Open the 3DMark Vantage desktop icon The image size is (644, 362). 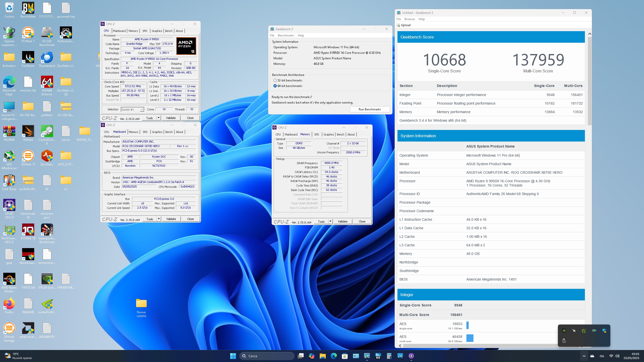(9, 332)
